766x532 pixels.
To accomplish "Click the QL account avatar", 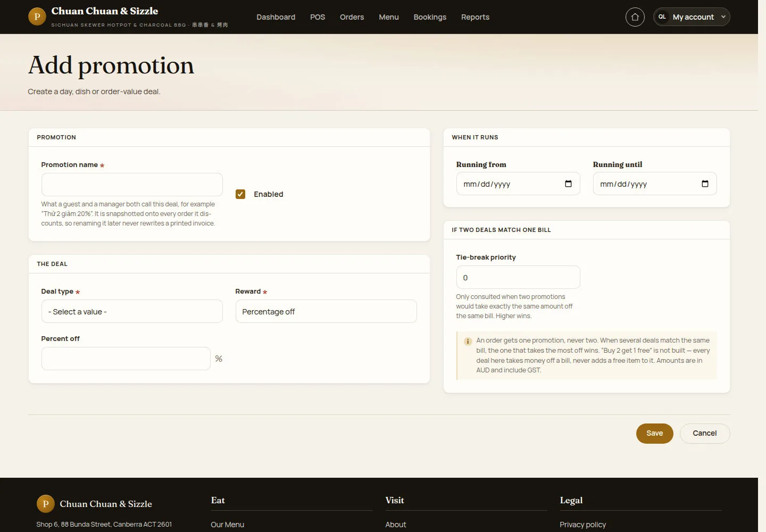I will click(x=662, y=17).
